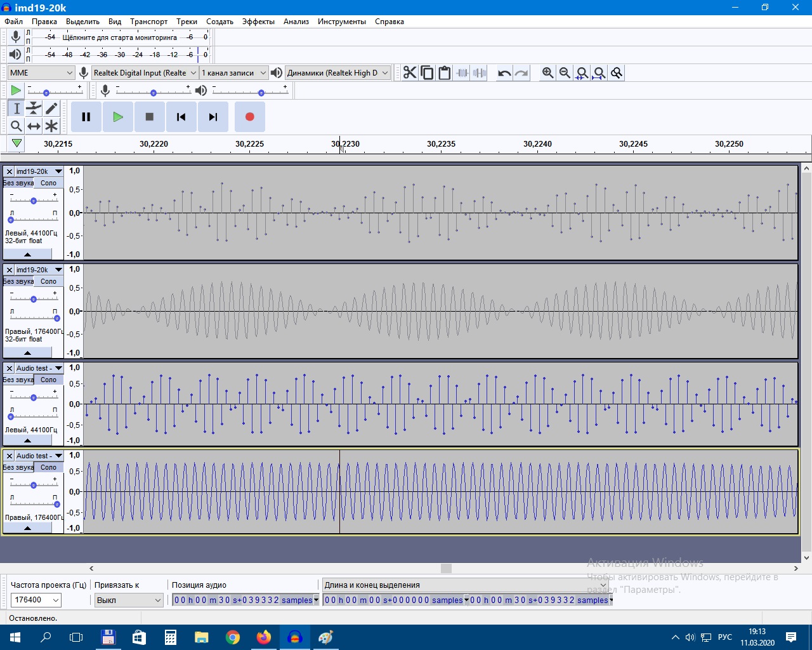The width and height of the screenshot is (812, 650).
Task: Open the Правка menu
Action: tap(44, 22)
